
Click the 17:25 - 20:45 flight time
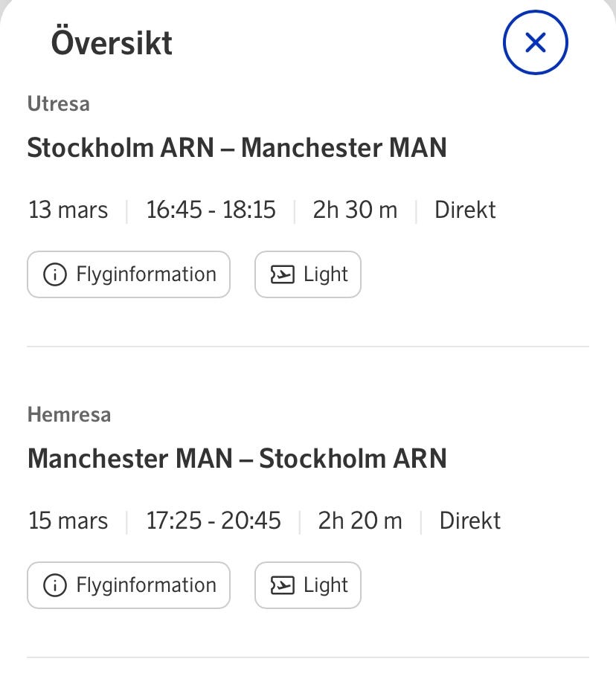pos(214,521)
